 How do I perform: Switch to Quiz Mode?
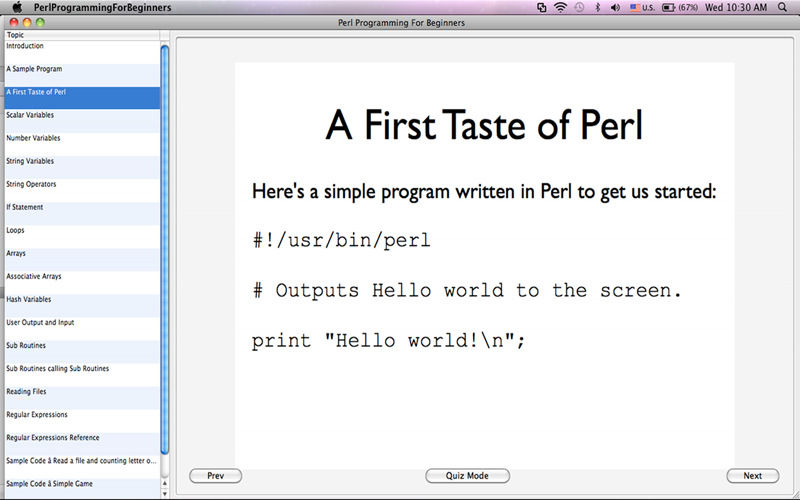tap(467, 476)
